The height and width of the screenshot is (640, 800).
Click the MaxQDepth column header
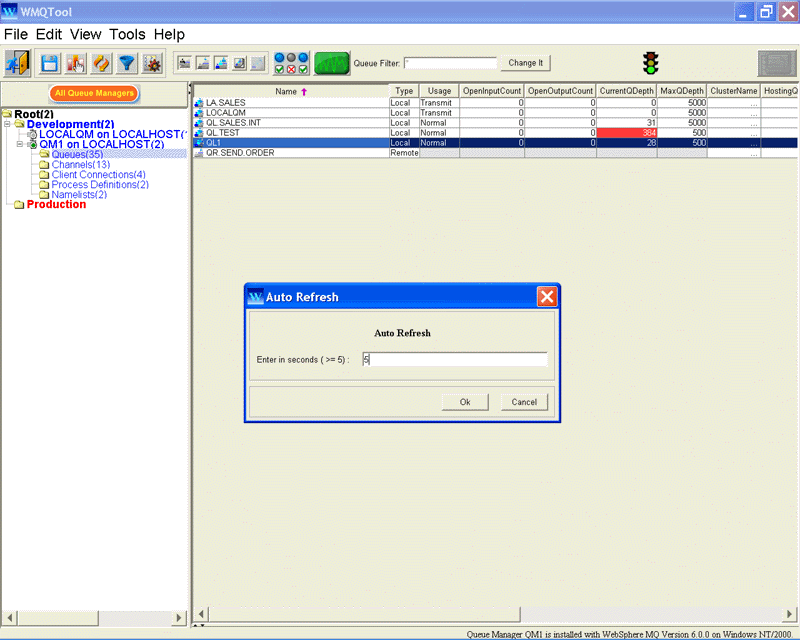(682, 91)
